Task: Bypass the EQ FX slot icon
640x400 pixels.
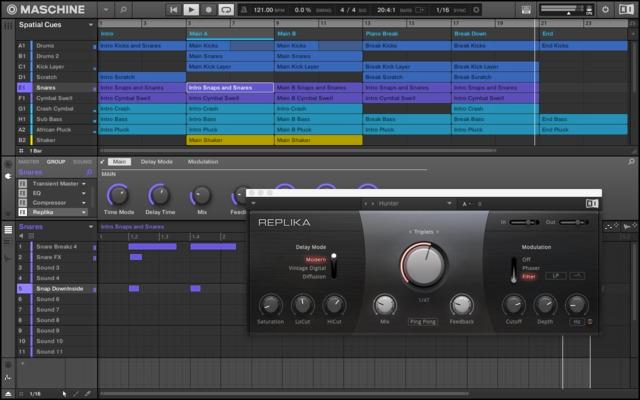Action: click(23, 193)
